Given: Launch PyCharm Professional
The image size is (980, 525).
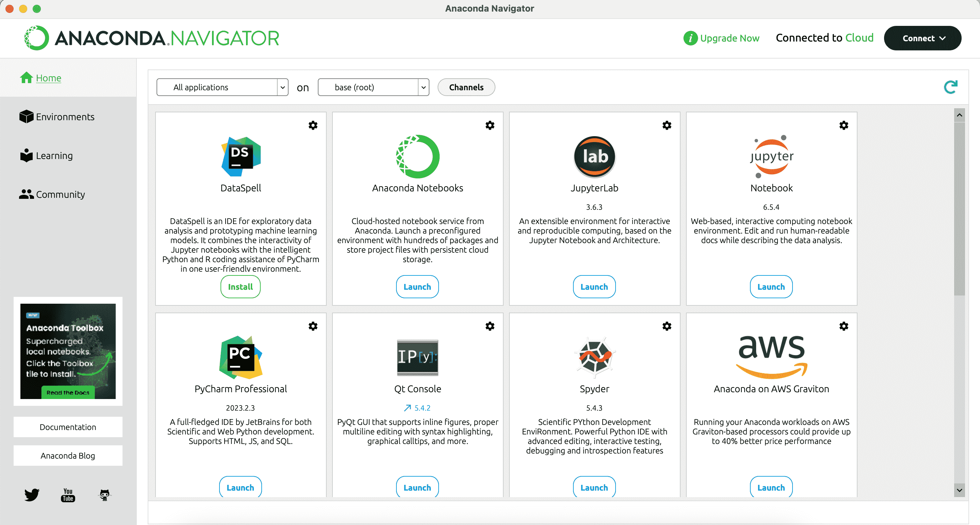Looking at the screenshot, I should [x=241, y=487].
